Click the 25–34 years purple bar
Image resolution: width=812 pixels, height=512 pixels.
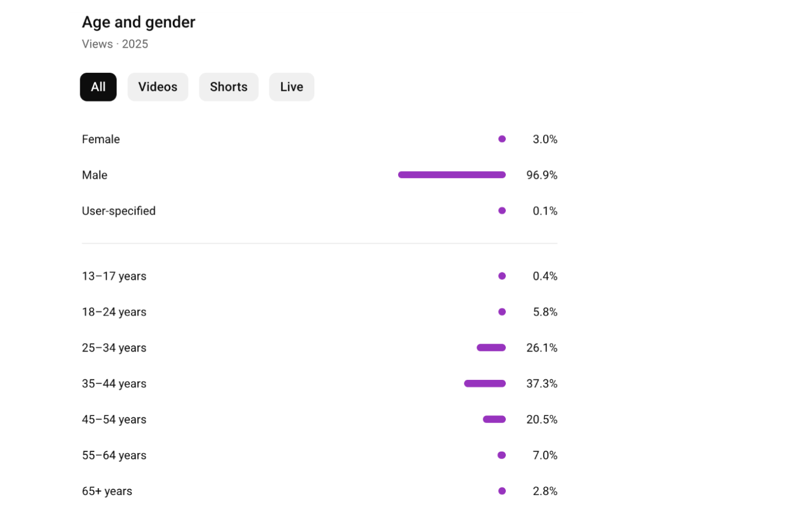click(491, 348)
